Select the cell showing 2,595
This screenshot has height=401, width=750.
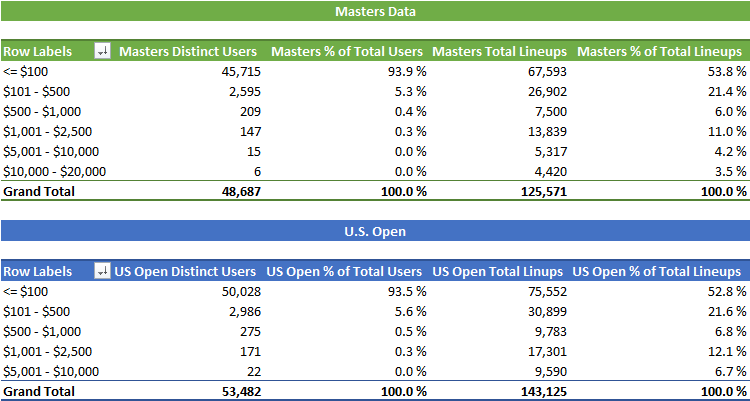tap(245, 92)
